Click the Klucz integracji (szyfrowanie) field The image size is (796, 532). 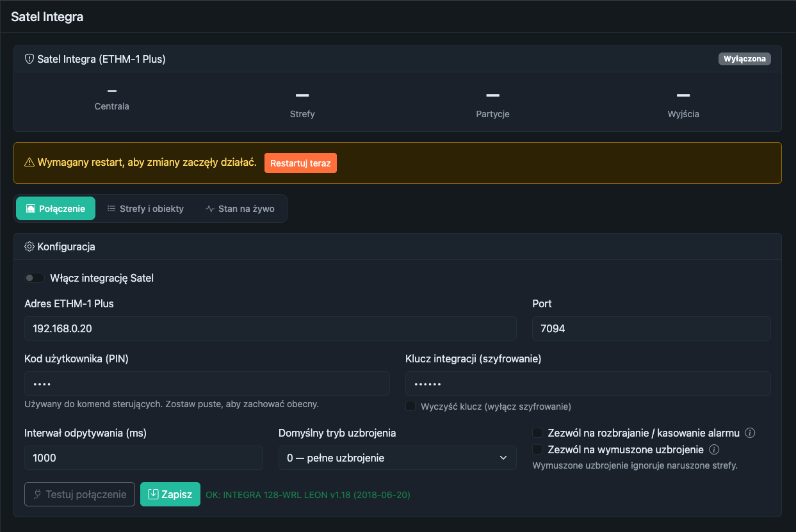(x=588, y=383)
